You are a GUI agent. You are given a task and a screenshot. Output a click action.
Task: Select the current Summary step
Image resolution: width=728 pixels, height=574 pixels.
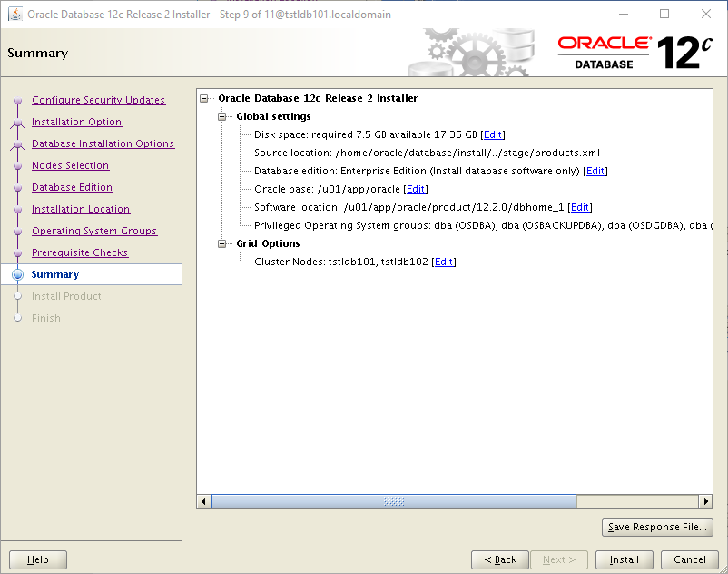[x=92, y=274]
